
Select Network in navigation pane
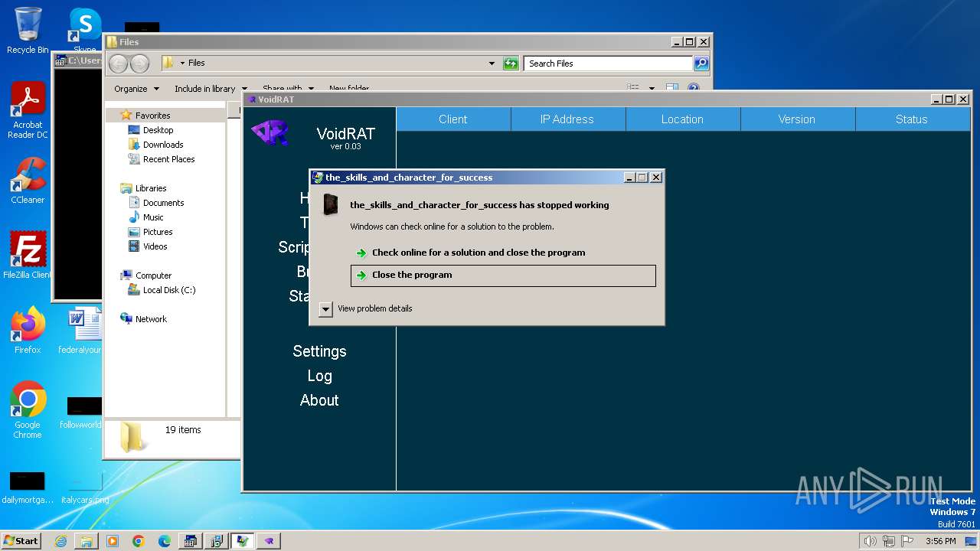[150, 319]
